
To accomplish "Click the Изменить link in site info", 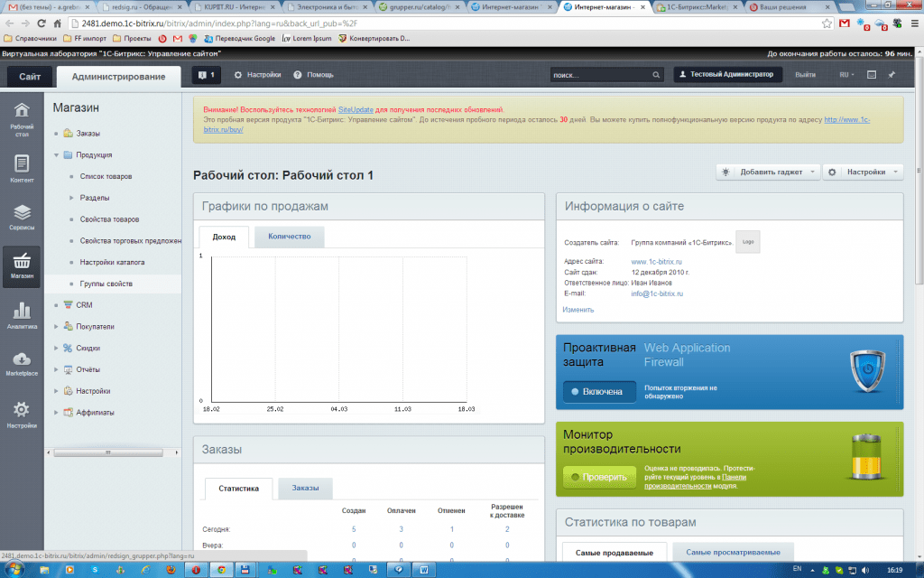I will [x=578, y=310].
